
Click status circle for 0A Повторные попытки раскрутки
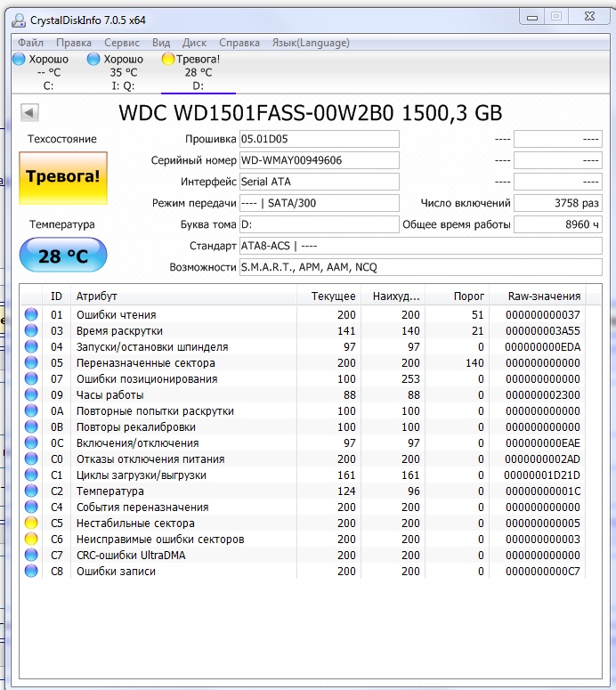pyautogui.click(x=31, y=410)
